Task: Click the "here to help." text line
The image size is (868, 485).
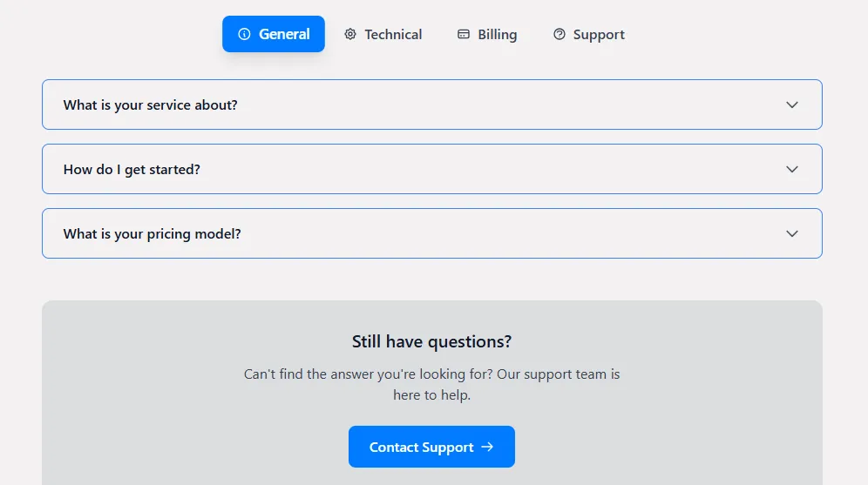Action: click(x=431, y=394)
